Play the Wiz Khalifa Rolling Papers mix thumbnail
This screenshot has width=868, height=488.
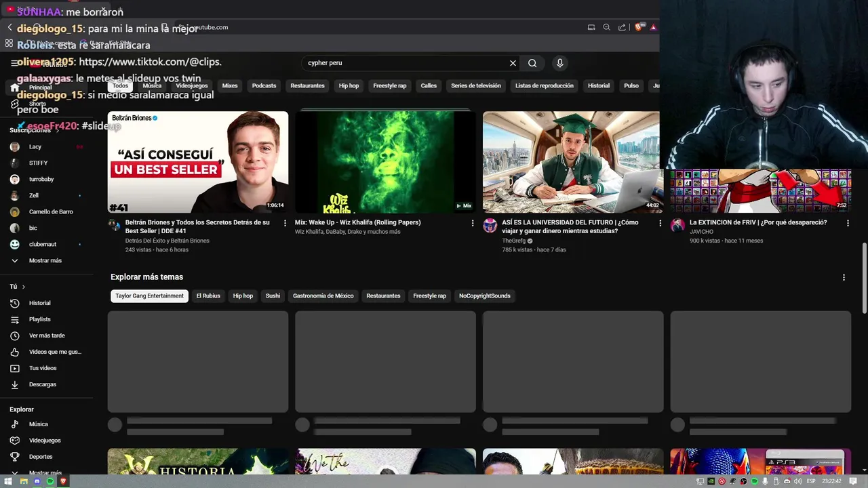click(385, 162)
